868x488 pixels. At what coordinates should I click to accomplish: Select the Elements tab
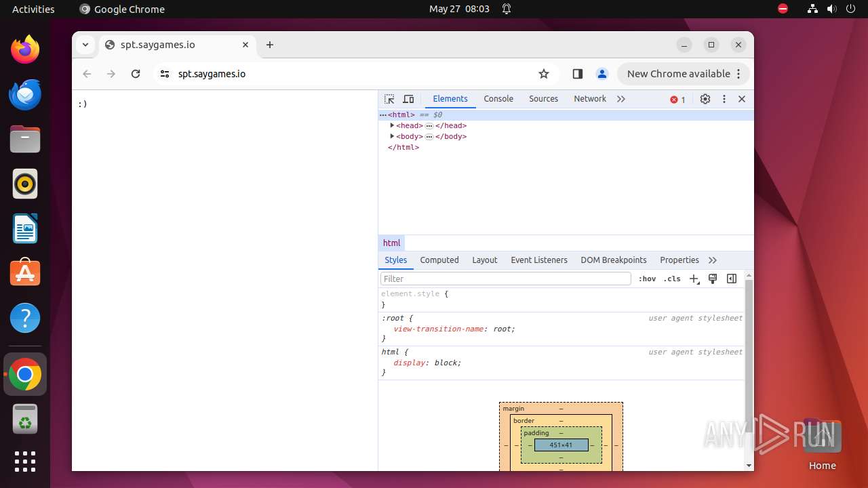[450, 99]
